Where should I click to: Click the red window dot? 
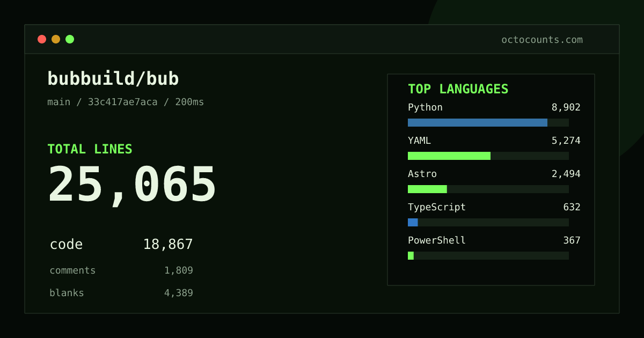(x=42, y=39)
